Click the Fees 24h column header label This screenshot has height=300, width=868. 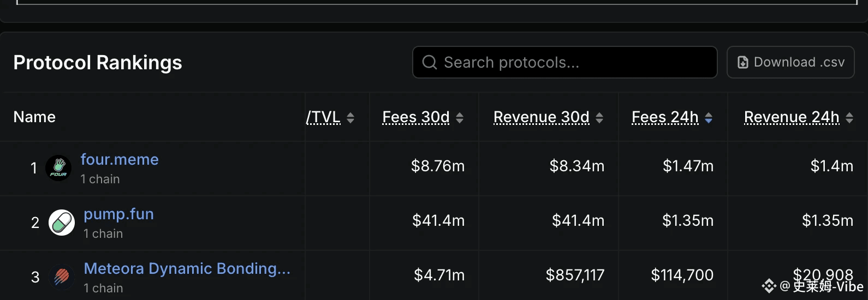[x=665, y=117]
